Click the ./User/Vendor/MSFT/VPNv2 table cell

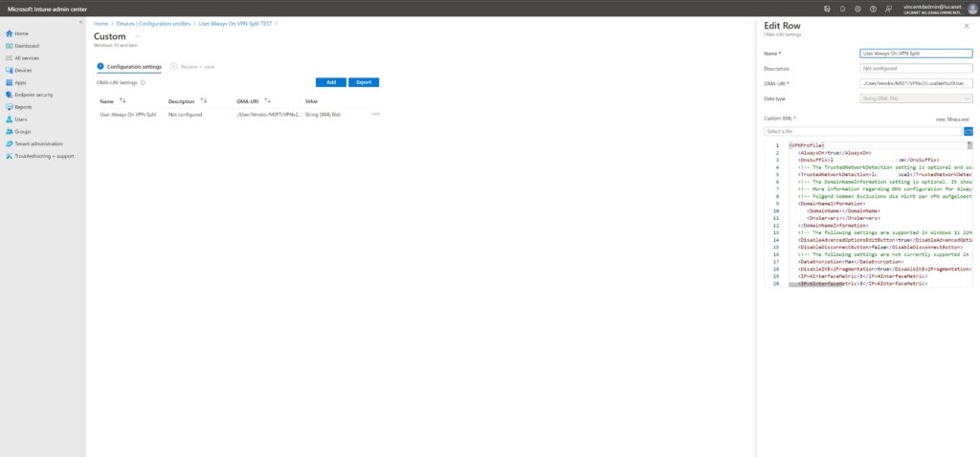click(x=269, y=115)
